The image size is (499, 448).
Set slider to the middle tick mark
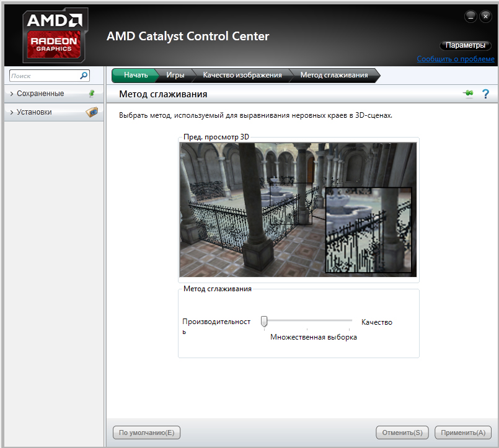pos(307,322)
